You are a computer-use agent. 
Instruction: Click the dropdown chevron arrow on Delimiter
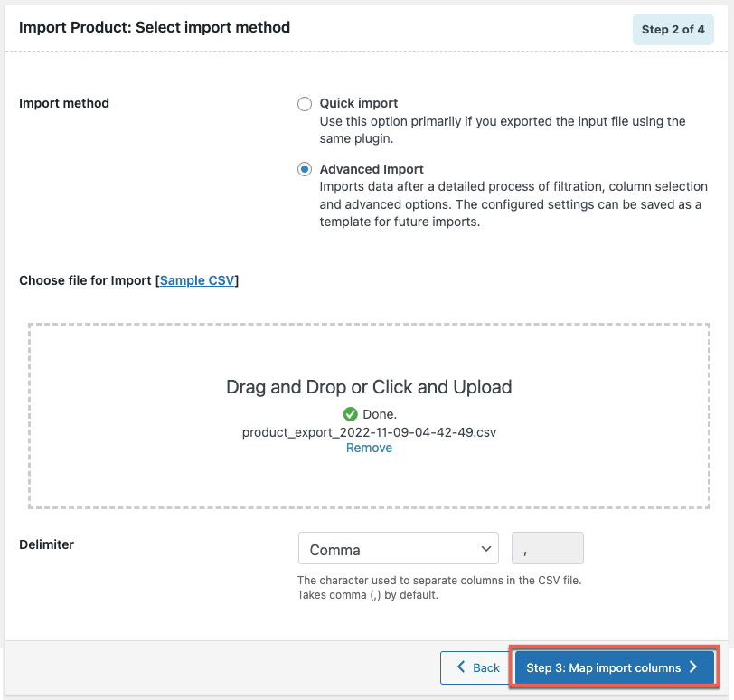pos(486,549)
